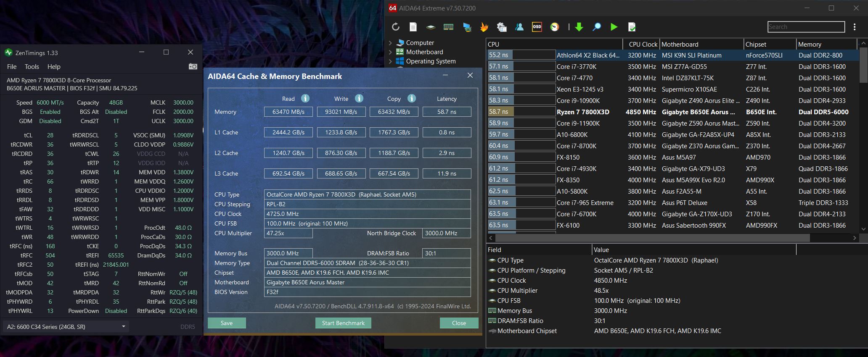Image resolution: width=868 pixels, height=357 pixels.
Task: Click the Motherboard icon in AIDA64 tree
Action: 400,52
